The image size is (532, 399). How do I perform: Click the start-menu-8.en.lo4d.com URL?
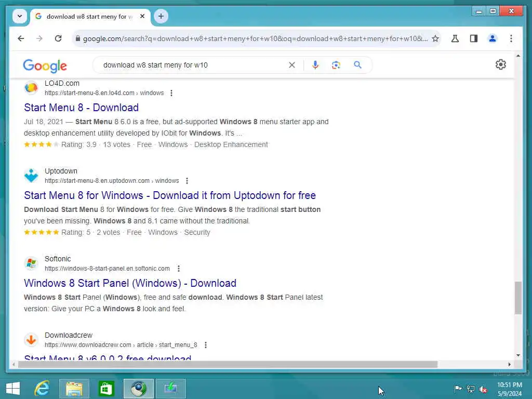[x=104, y=93]
